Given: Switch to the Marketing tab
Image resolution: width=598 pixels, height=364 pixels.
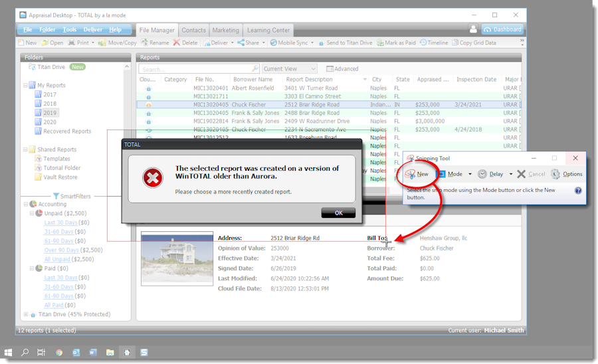Looking at the screenshot, I should click(225, 30).
